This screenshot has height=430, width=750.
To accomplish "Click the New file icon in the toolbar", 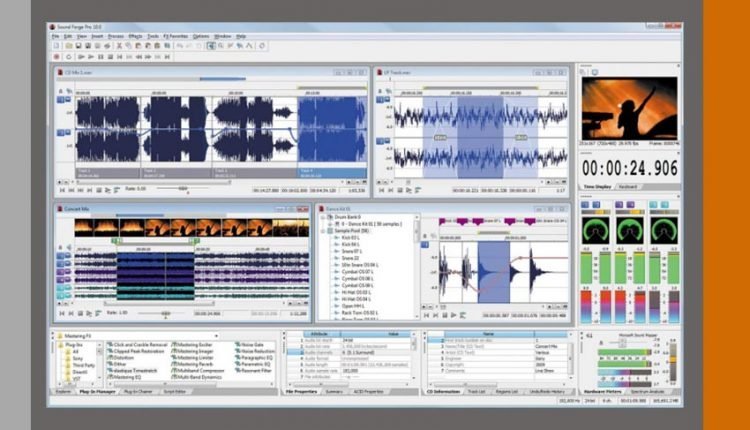I will click(55, 45).
